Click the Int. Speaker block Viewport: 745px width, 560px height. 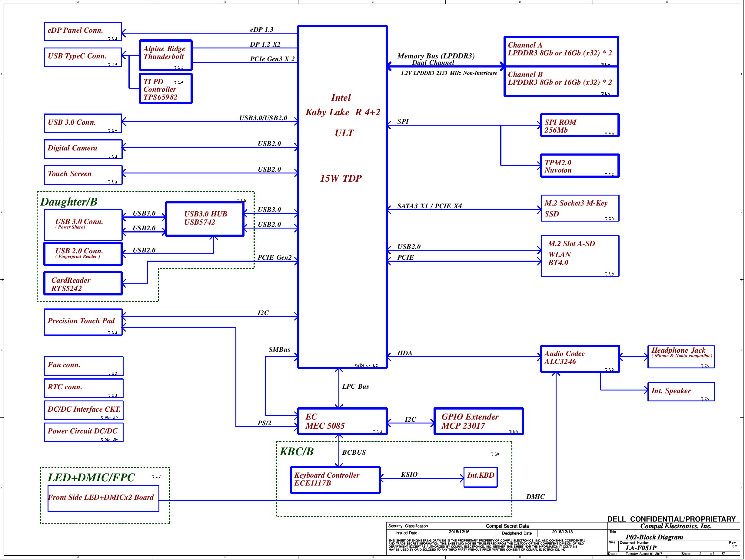tap(681, 392)
